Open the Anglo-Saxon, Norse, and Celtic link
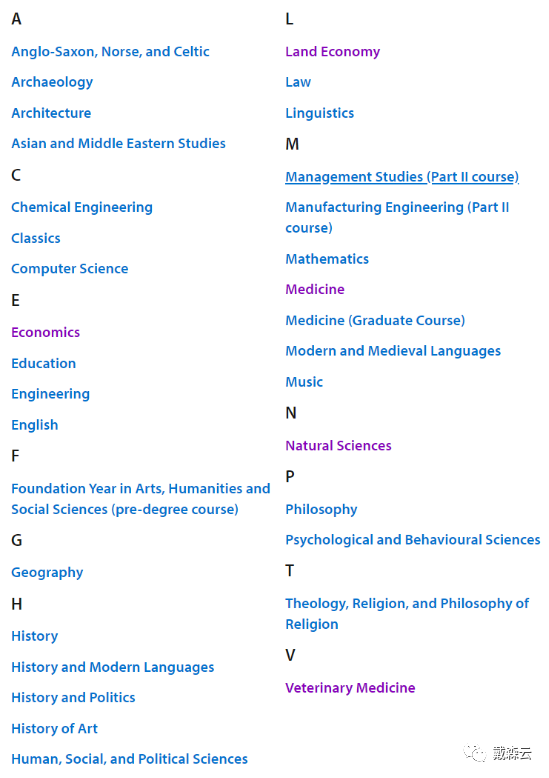Image resolution: width=549 pixels, height=778 pixels. pos(110,52)
